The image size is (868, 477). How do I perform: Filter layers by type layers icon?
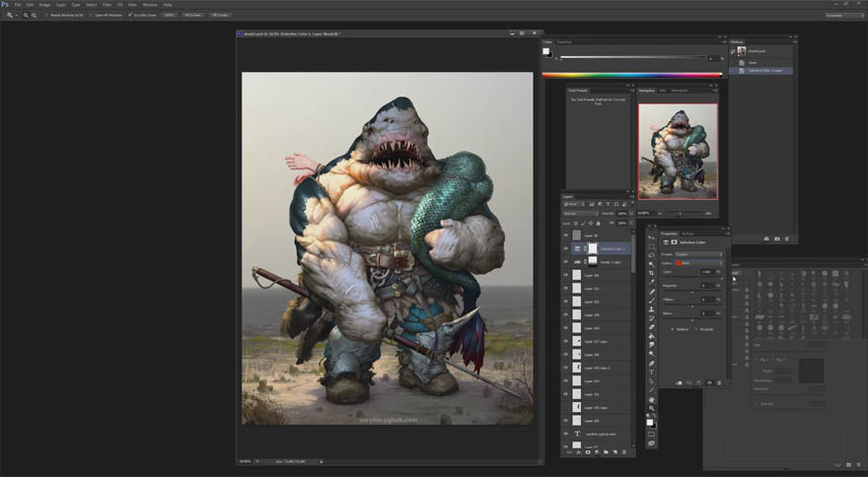(x=609, y=204)
